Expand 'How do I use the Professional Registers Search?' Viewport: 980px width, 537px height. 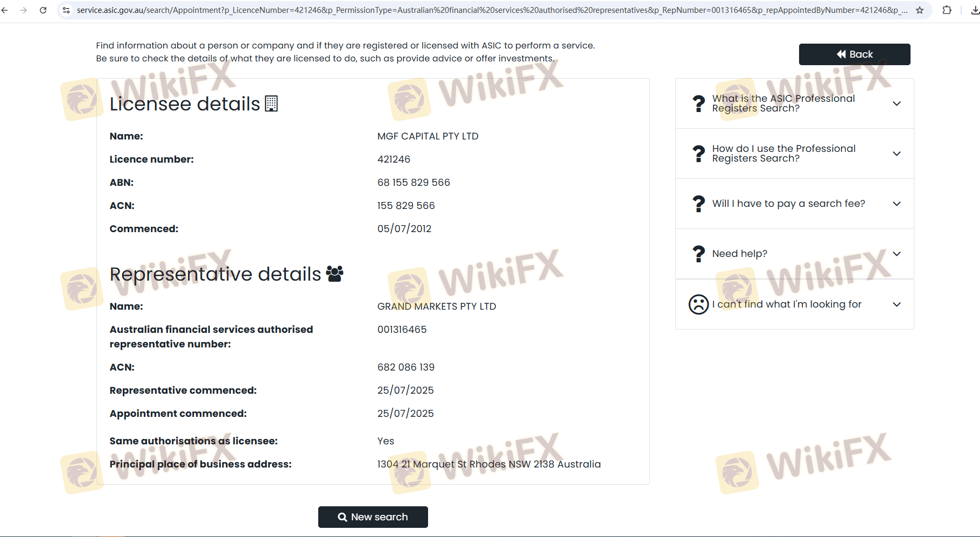pyautogui.click(x=897, y=154)
